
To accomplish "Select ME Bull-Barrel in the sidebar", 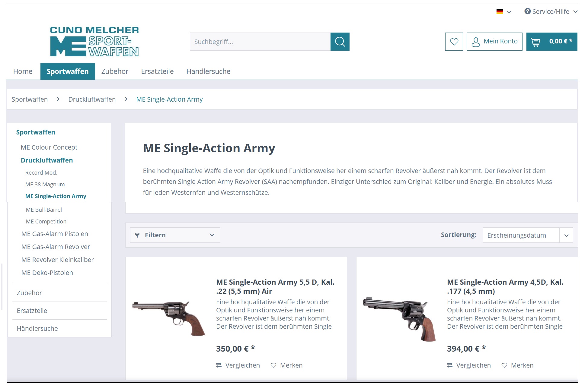I will pyautogui.click(x=44, y=210).
